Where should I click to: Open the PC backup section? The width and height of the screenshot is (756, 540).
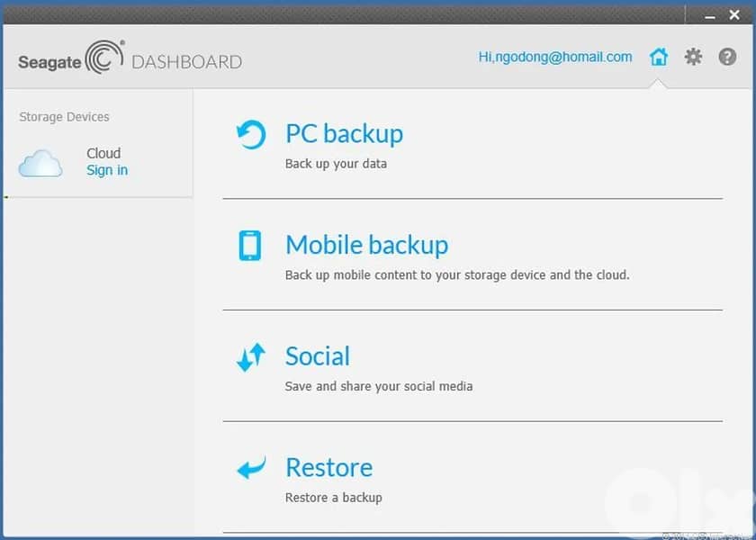[344, 133]
